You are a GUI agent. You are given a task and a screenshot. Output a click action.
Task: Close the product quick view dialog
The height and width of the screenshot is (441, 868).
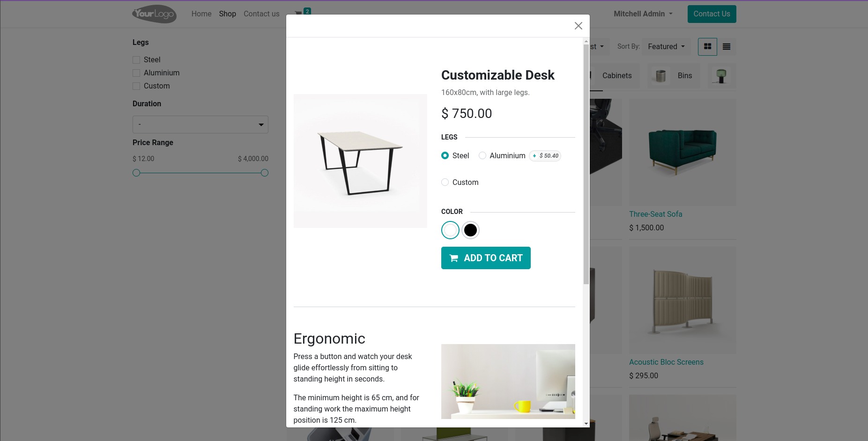(579, 26)
